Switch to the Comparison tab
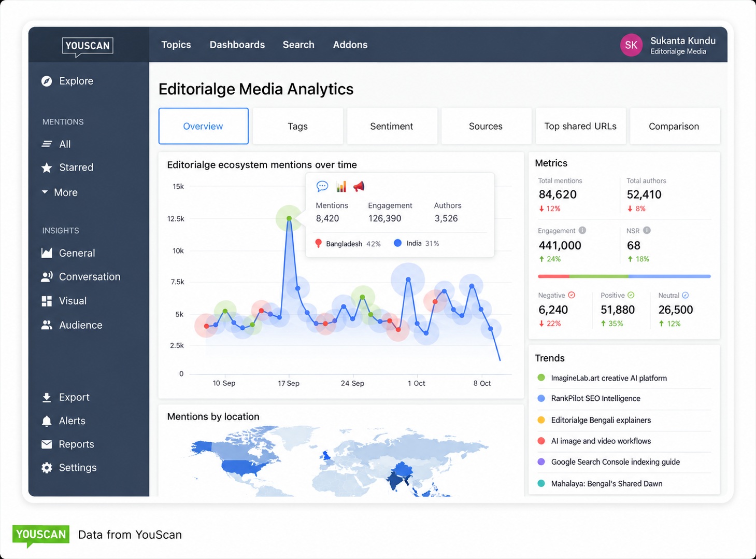The width and height of the screenshot is (756, 559). coord(674,126)
